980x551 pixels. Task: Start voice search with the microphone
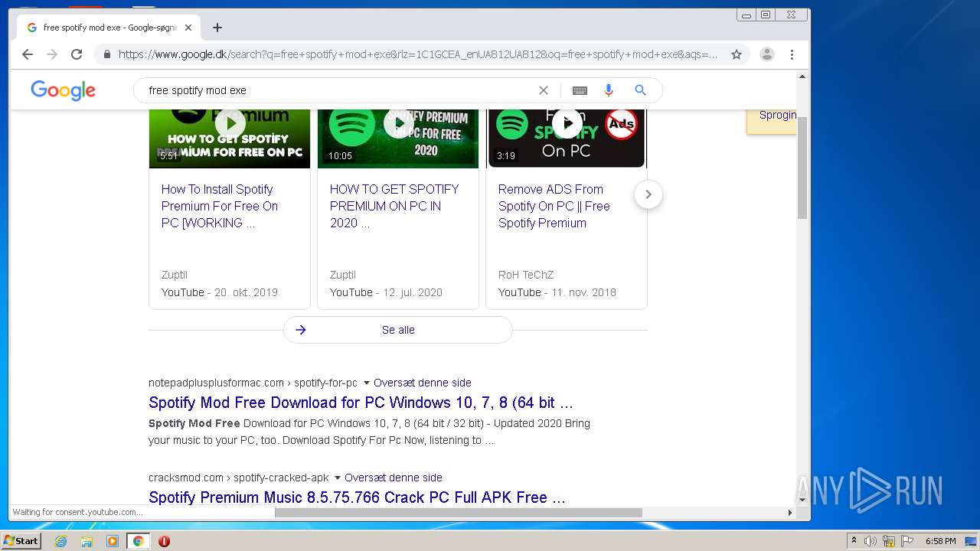coord(609,90)
